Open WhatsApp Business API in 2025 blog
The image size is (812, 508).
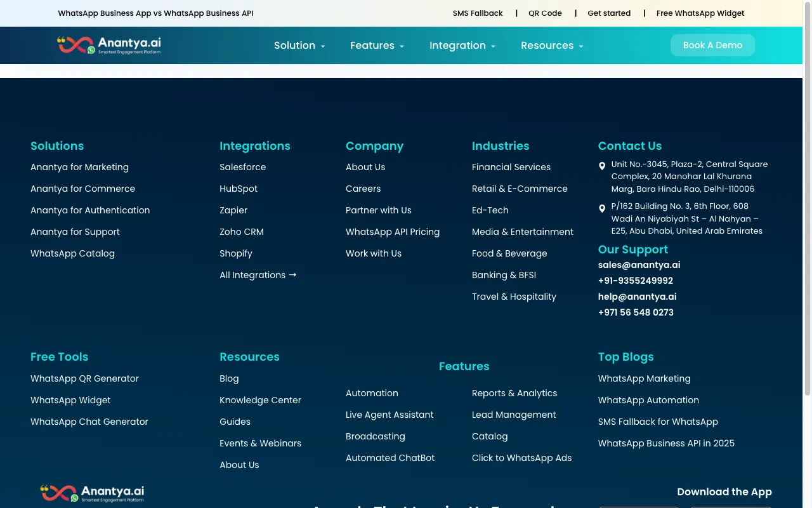click(666, 443)
